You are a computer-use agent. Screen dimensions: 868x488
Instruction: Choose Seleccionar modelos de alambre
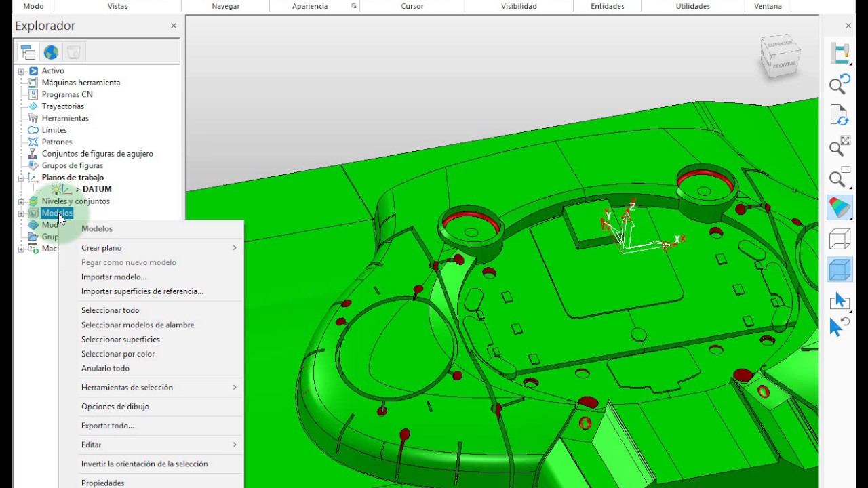coord(138,325)
